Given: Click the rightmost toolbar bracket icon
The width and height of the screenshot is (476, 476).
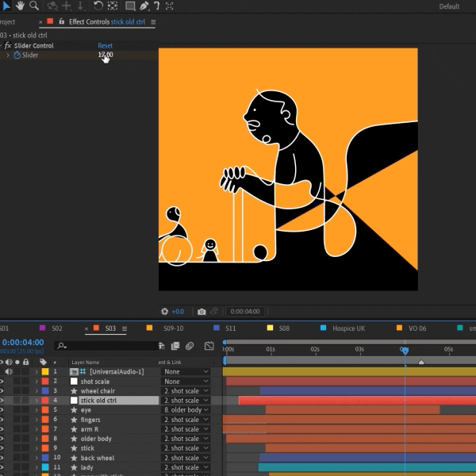Looking at the screenshot, I should tap(170, 6).
